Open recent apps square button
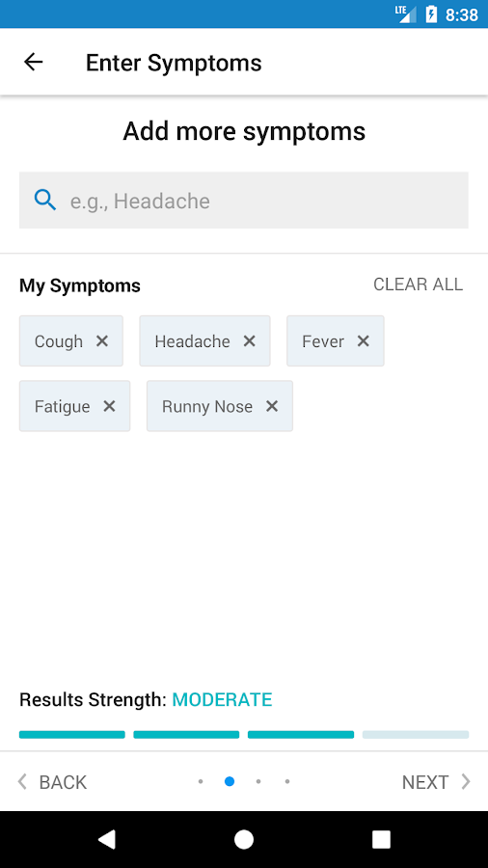The width and height of the screenshot is (488, 868). point(381,839)
